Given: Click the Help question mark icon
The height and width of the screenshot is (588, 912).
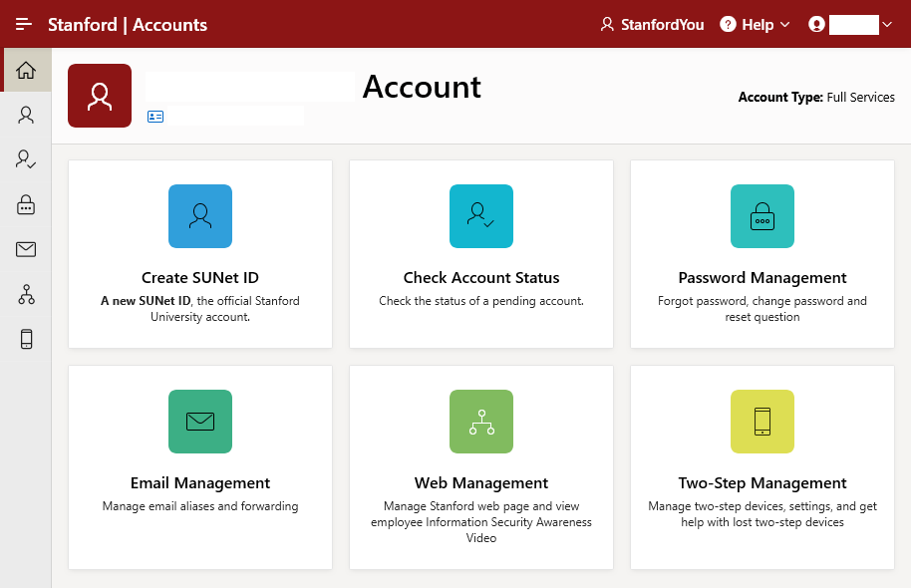Looking at the screenshot, I should pos(728,25).
